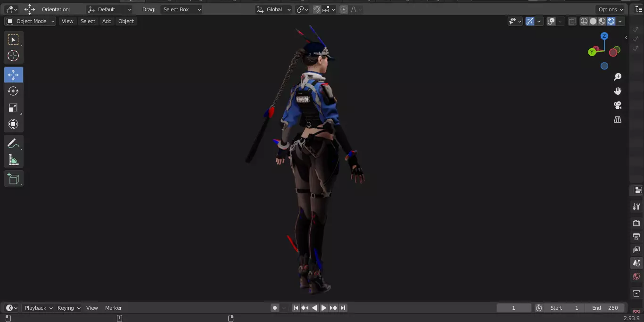Switch to material preview shading
Image resolution: width=644 pixels, height=322 pixels.
pos(602,21)
